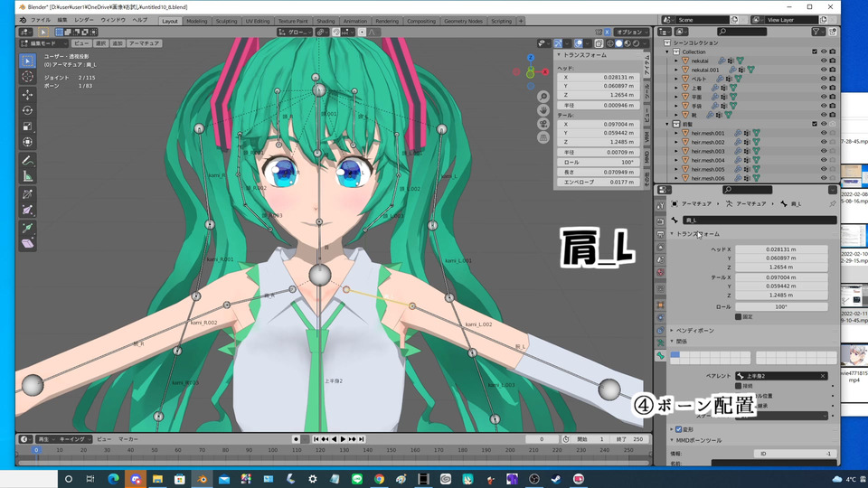Click the pan view hand icon
868x488 pixels.
click(x=543, y=110)
